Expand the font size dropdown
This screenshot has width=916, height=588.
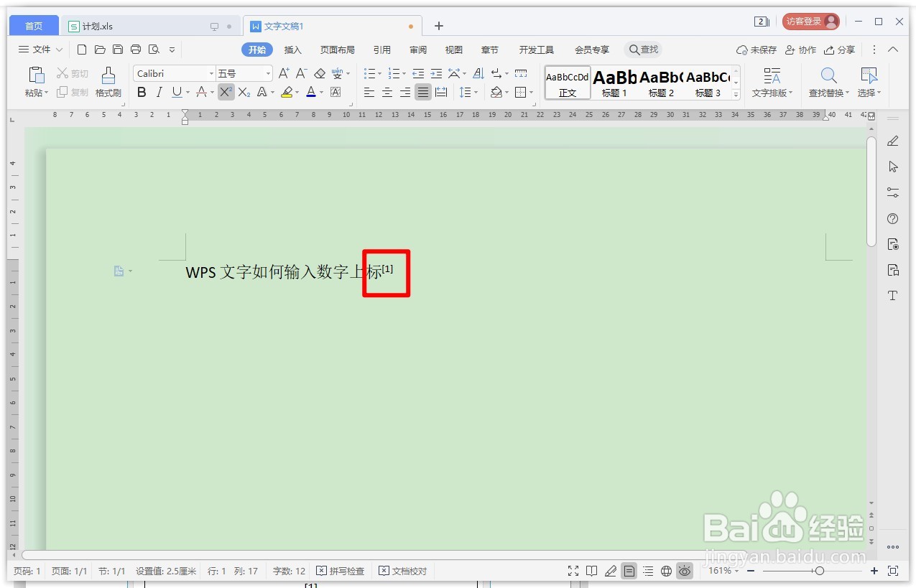pos(267,73)
